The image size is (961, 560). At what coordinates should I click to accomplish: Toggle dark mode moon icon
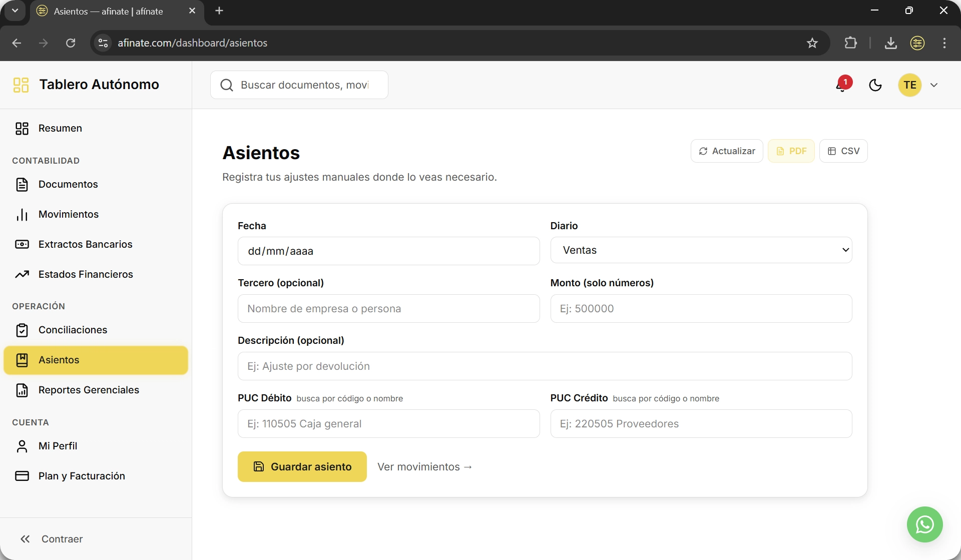point(875,85)
